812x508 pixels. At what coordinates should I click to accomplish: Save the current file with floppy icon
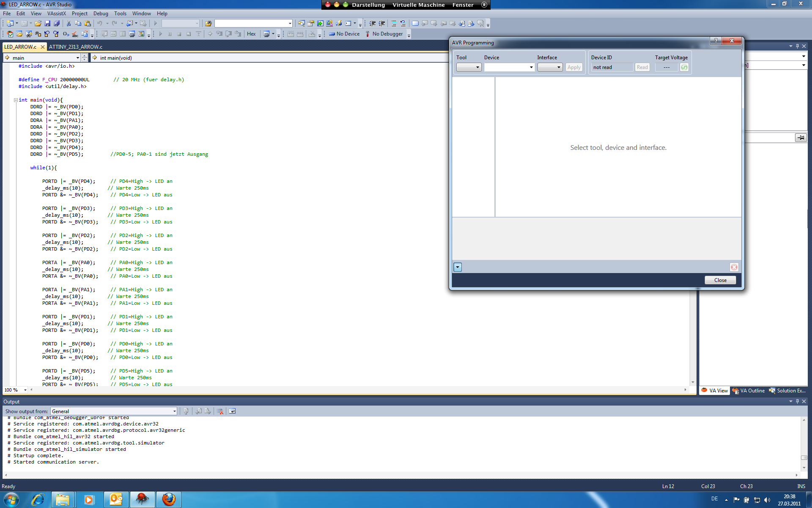pyautogui.click(x=47, y=23)
